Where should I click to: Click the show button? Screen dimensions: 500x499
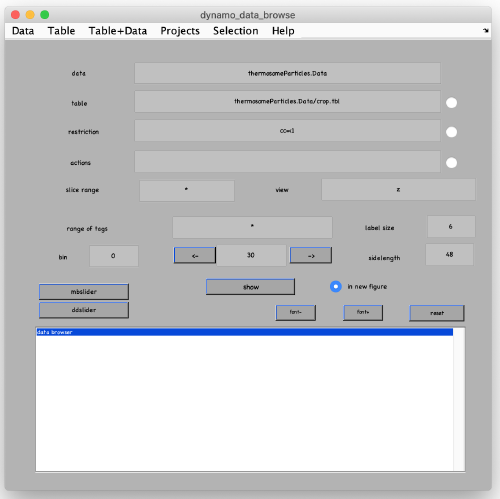250,287
